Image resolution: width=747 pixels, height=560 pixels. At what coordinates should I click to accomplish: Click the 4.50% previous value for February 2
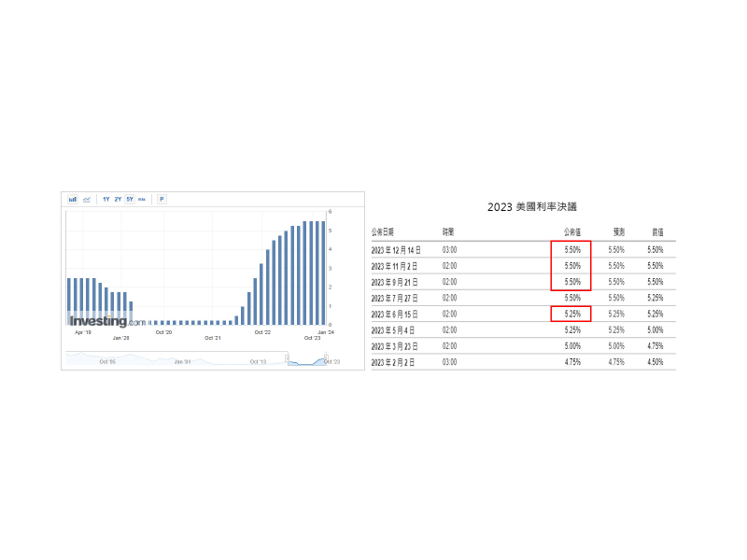click(x=655, y=362)
